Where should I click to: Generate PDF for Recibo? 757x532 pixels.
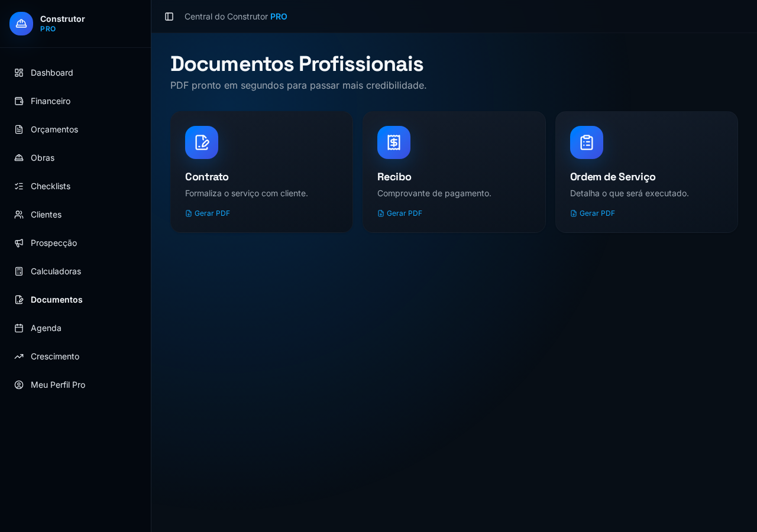click(400, 213)
